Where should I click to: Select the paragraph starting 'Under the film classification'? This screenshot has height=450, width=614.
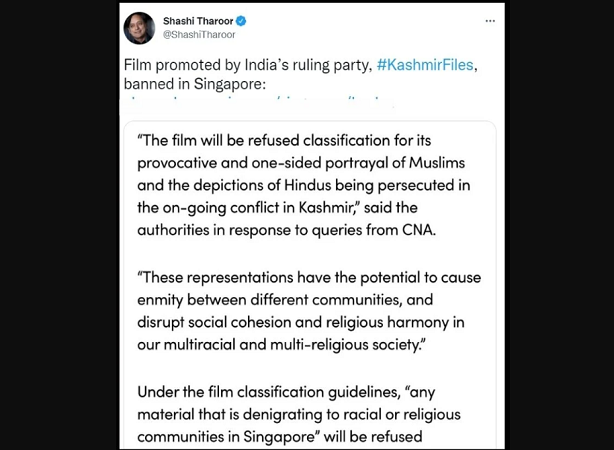[x=299, y=414]
